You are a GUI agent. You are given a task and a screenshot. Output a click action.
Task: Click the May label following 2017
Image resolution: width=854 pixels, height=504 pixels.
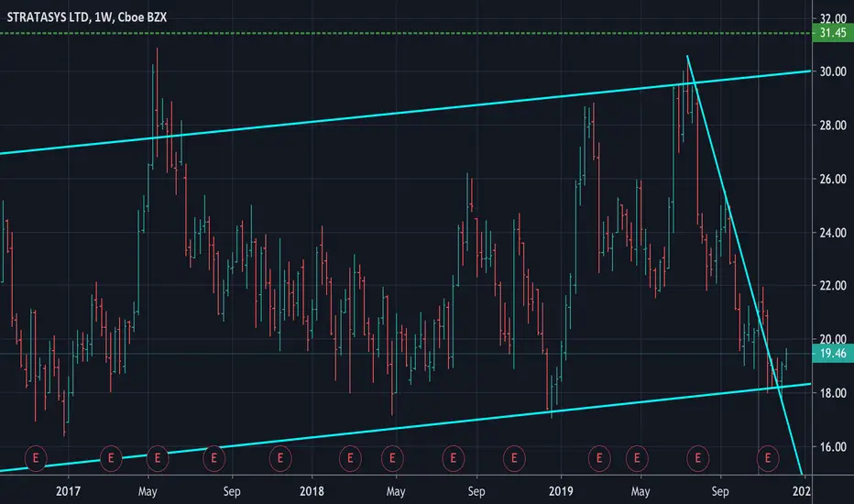pyautogui.click(x=148, y=491)
